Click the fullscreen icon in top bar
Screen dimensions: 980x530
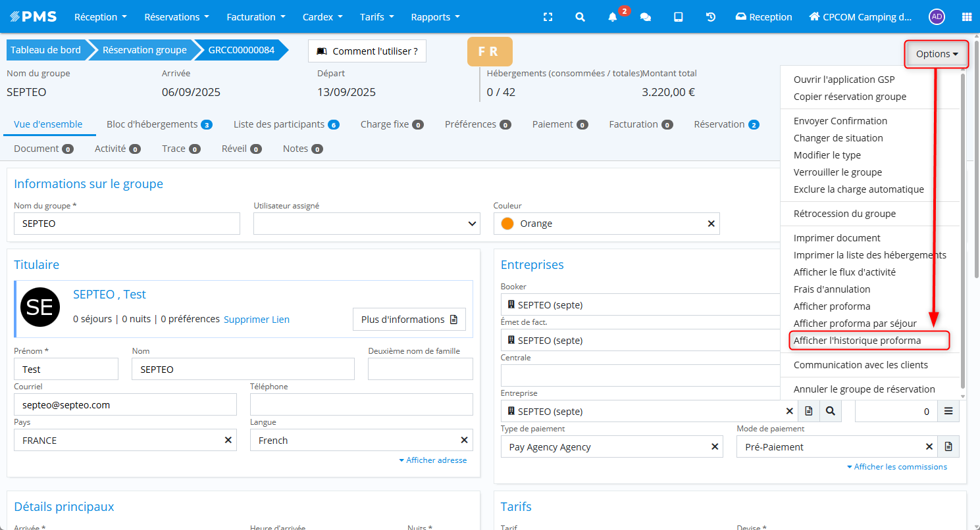pos(548,17)
